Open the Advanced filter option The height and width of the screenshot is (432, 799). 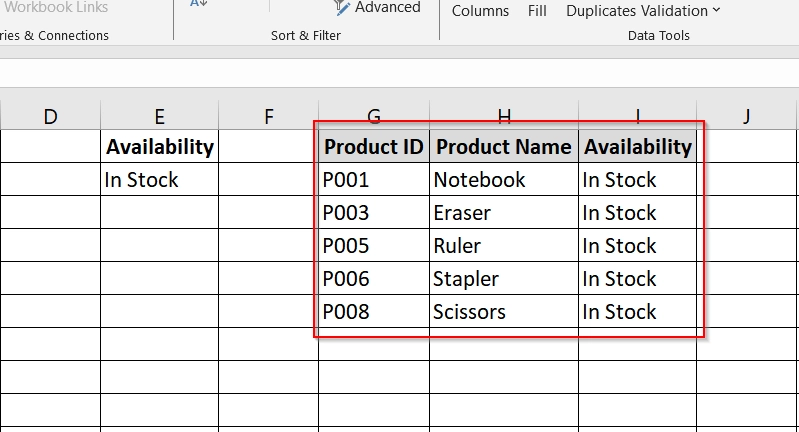click(378, 8)
